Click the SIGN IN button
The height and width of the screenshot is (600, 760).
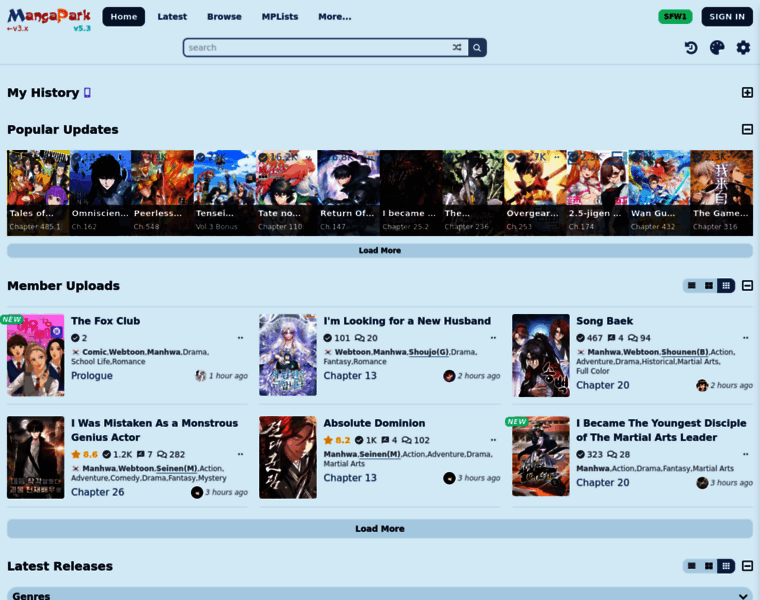(727, 16)
